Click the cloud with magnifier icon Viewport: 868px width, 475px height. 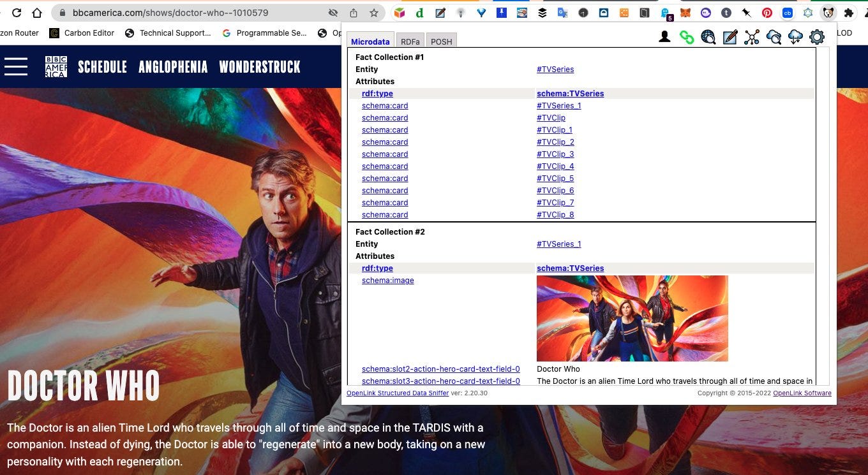pyautogui.click(x=774, y=37)
